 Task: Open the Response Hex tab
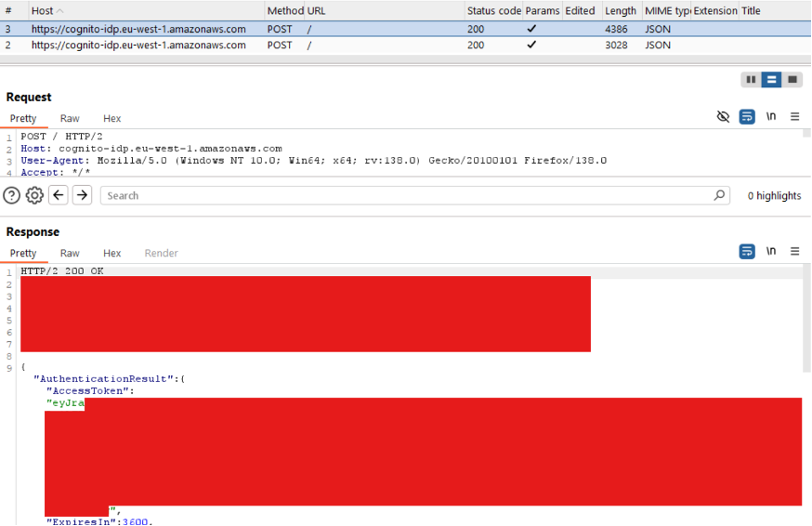[111, 253]
